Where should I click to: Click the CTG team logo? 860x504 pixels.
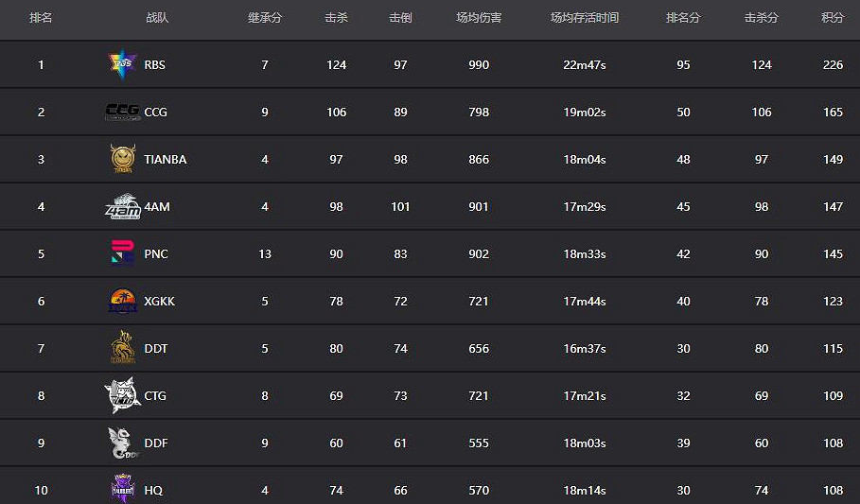coord(122,395)
